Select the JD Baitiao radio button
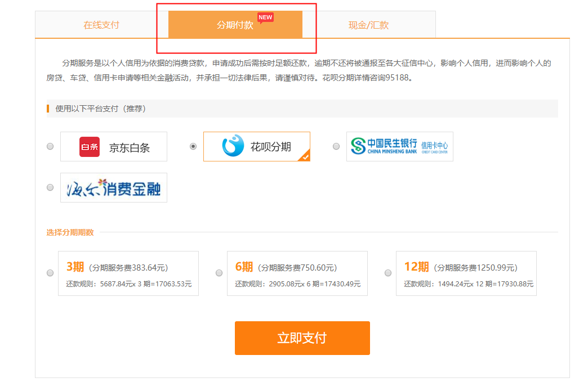The image size is (588, 382). [50, 146]
